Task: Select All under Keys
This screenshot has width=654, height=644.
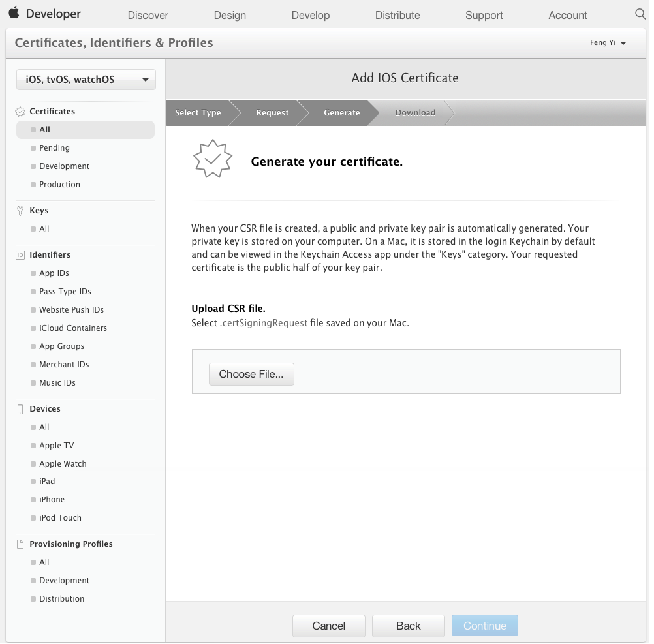Action: (44, 229)
